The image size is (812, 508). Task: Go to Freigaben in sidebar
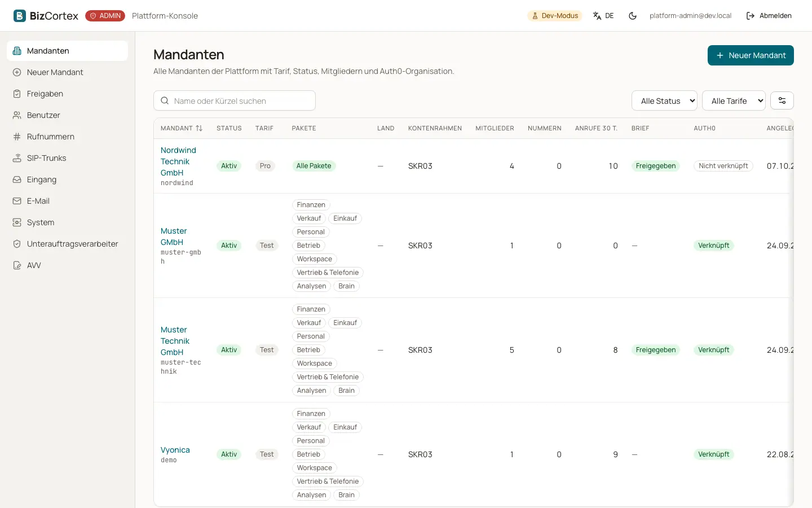[68, 94]
